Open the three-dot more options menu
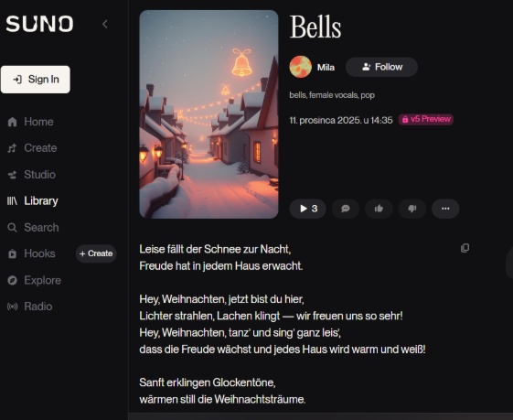 coord(445,209)
